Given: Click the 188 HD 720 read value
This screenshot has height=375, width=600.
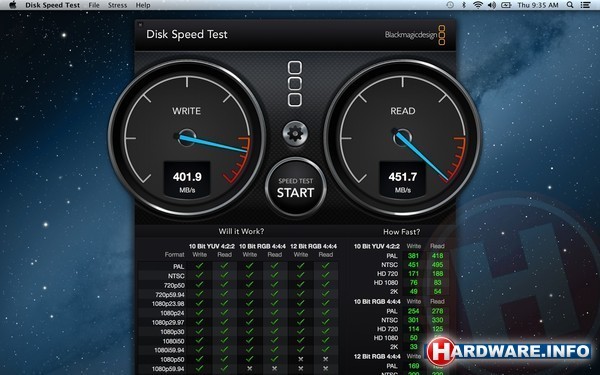Looking at the screenshot, I should 437,274.
